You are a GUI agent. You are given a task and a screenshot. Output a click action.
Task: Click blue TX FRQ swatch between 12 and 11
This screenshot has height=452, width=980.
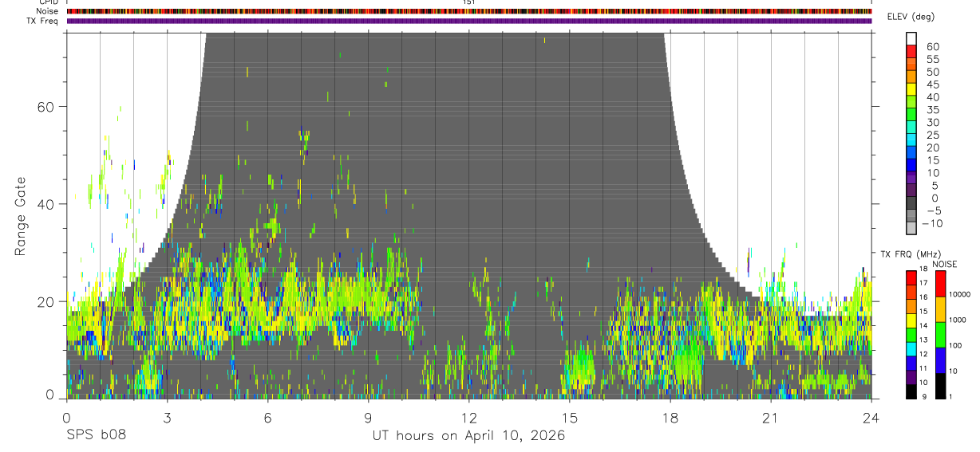pyautogui.click(x=911, y=362)
